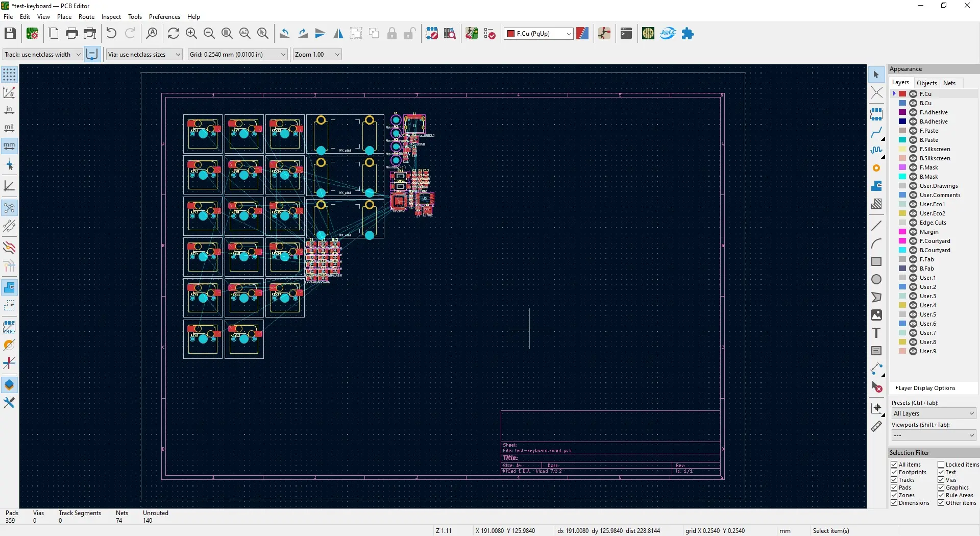Viewport: 980px width, 536px height.
Task: Select the measure ruler tool
Action: (876, 426)
